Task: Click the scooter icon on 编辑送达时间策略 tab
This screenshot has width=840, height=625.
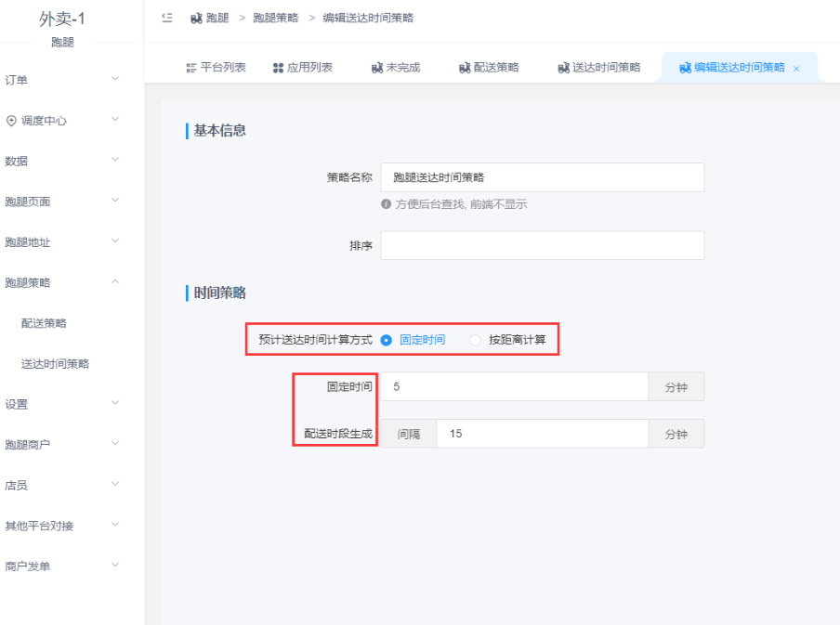Action: click(x=685, y=68)
